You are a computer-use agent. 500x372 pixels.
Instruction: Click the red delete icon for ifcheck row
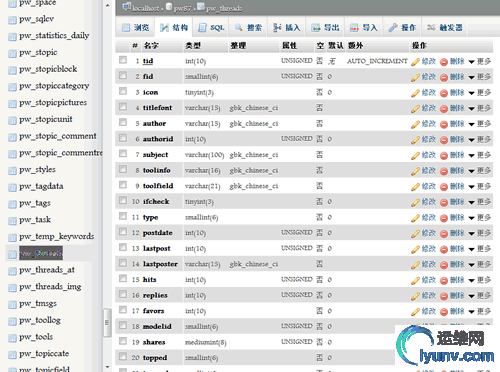point(444,202)
